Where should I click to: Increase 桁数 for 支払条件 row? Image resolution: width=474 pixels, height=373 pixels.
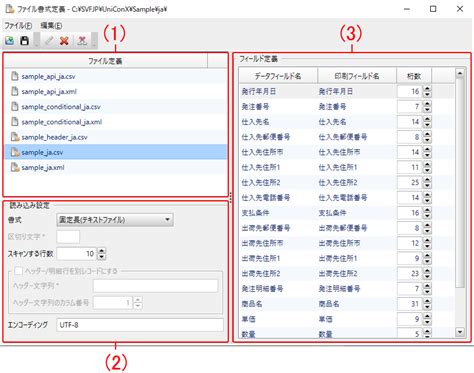[x=427, y=210]
